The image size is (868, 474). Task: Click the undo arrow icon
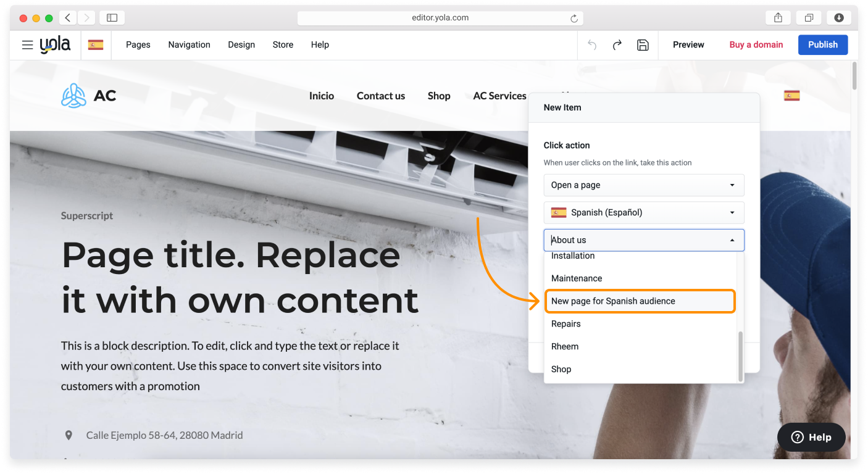[592, 45]
